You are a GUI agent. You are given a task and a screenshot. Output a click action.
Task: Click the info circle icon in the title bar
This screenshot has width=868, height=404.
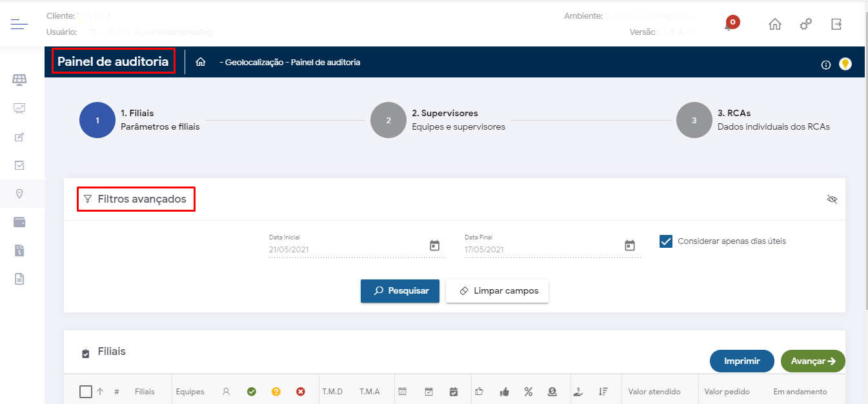click(825, 65)
